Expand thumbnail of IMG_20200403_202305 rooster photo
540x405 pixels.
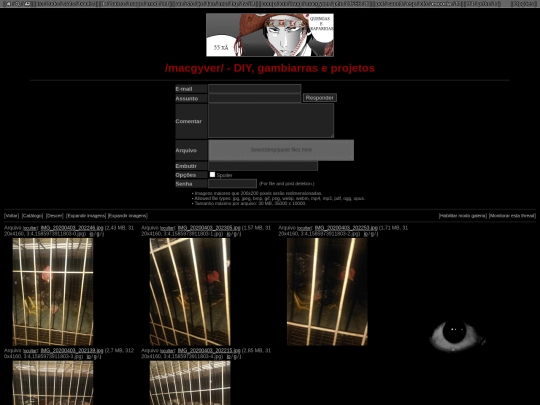[x=190, y=292]
